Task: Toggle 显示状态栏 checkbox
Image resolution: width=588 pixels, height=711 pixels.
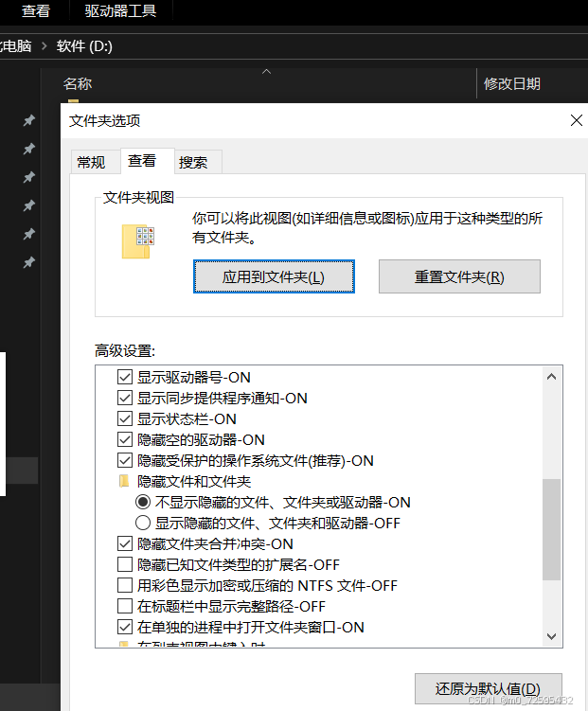Action: (x=125, y=418)
